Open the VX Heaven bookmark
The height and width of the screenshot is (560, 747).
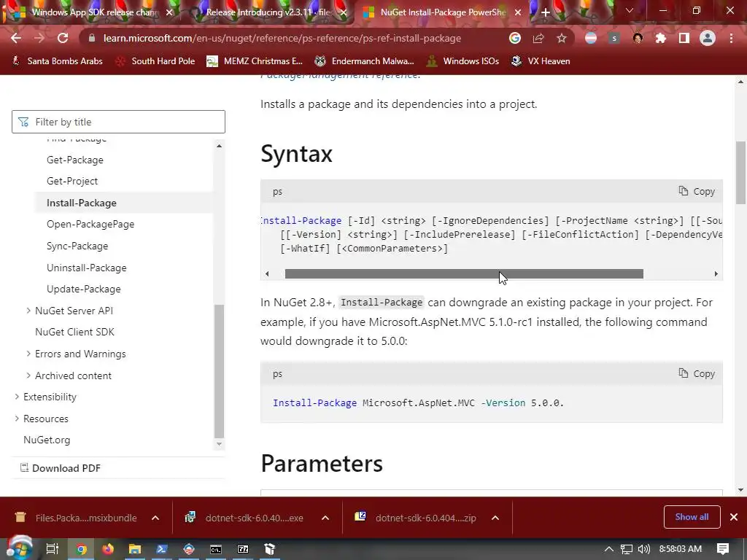coord(541,61)
